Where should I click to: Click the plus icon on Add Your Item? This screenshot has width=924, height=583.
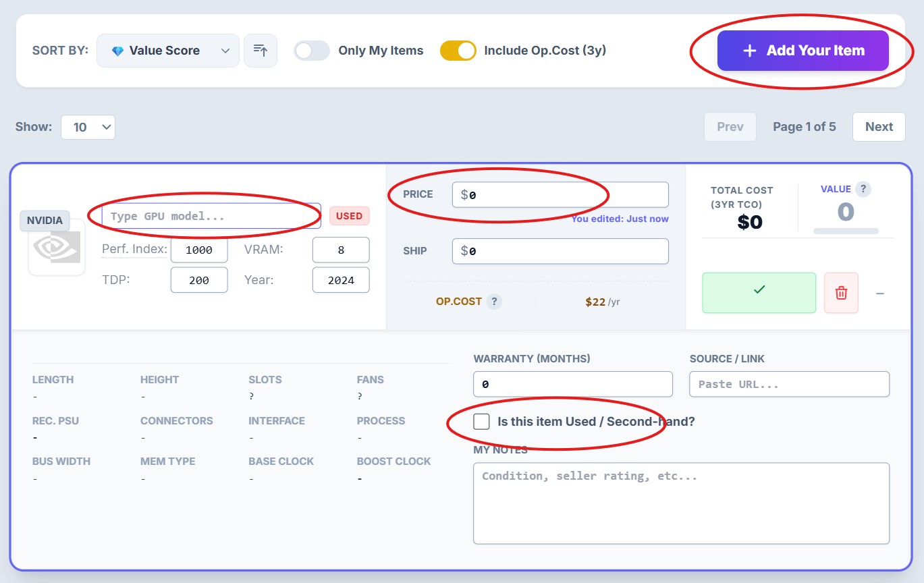pos(751,50)
